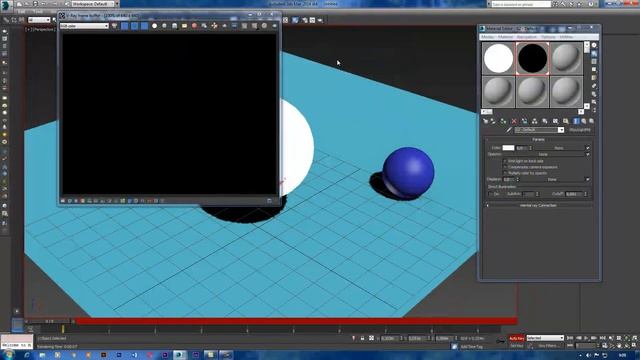640x360 pixels.
Task: Expand mental ray Connection rollout
Action: (538, 205)
